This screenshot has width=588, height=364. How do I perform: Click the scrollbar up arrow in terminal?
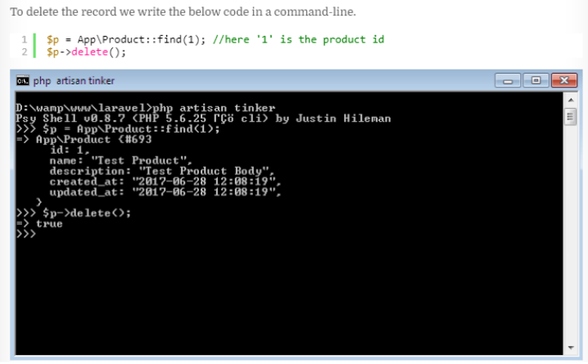(x=571, y=100)
